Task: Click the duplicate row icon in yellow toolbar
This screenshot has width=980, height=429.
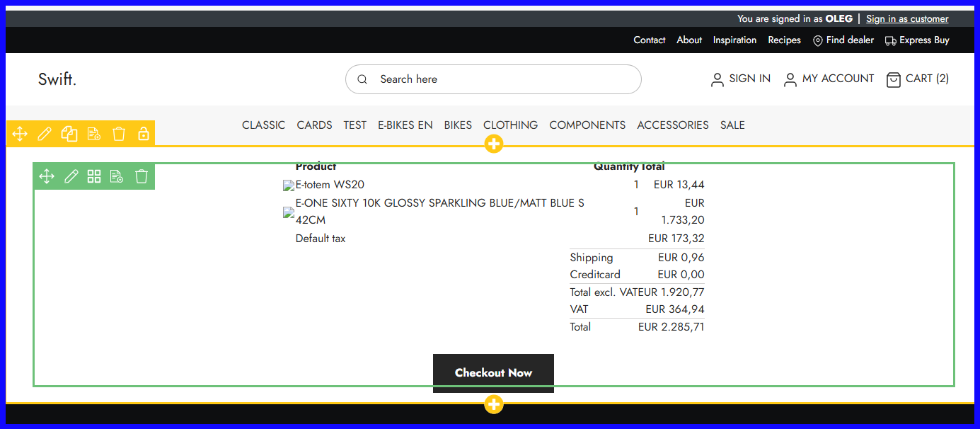Action: 69,134
